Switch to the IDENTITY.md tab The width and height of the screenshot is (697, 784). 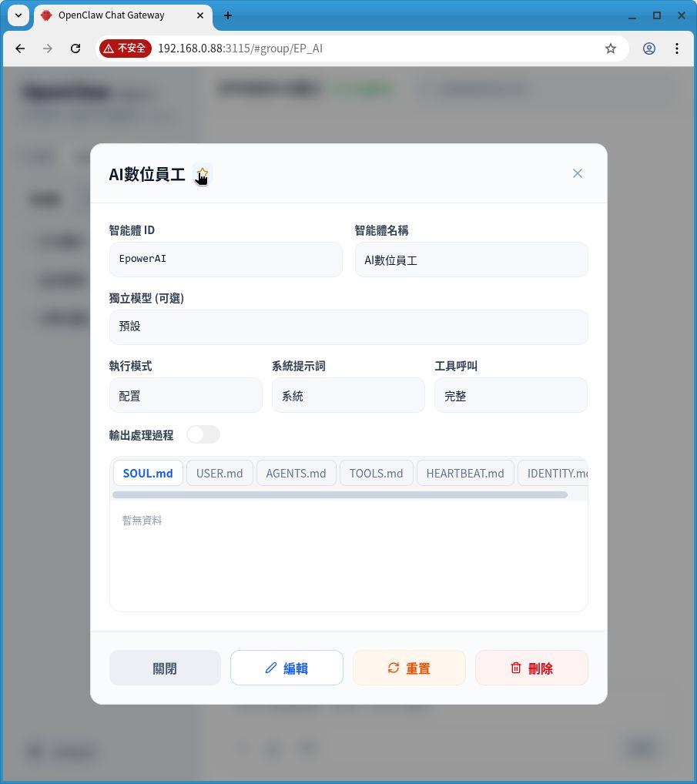pyautogui.click(x=553, y=473)
